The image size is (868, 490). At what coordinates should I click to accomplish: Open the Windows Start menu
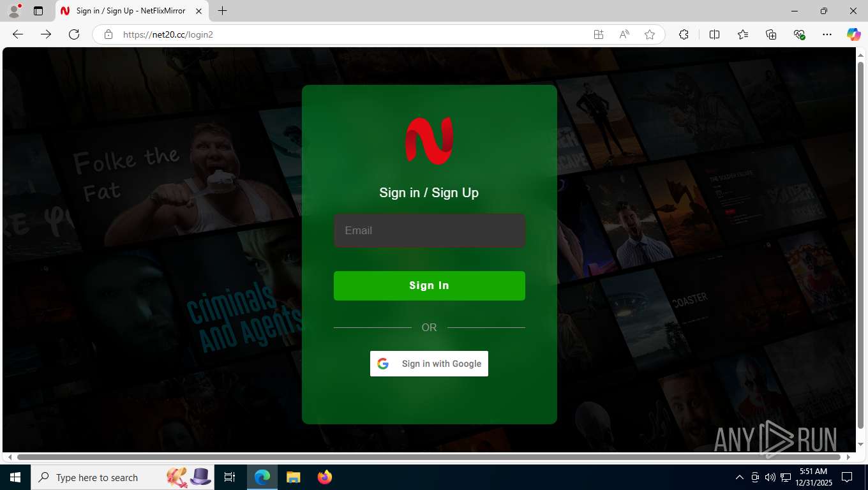(15, 477)
